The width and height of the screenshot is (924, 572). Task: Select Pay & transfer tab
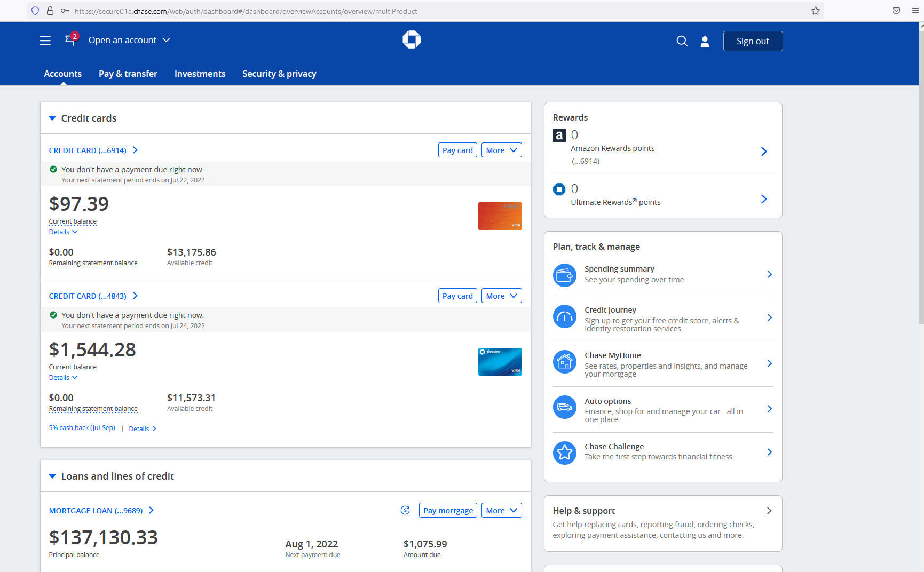pos(128,74)
